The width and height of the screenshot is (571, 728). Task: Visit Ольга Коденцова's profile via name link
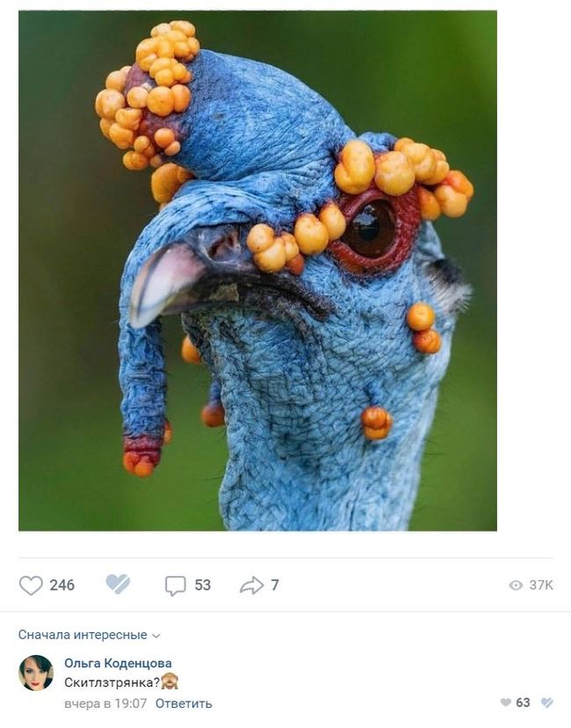click(118, 663)
